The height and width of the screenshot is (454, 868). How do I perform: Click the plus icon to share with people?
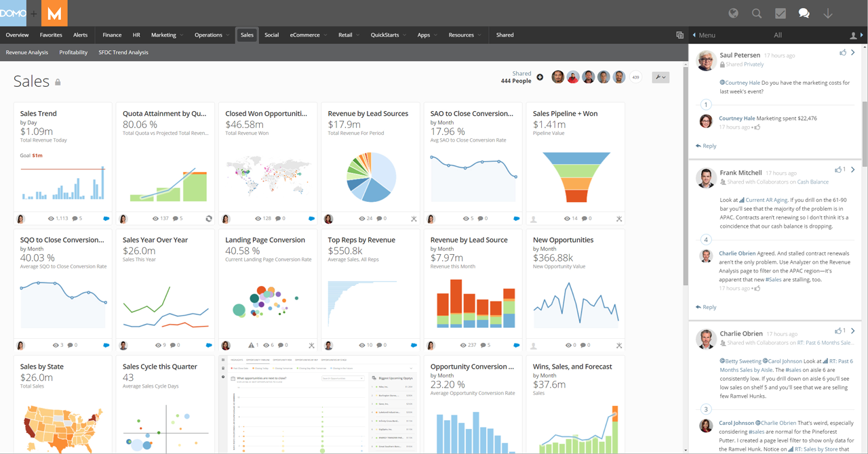(540, 77)
